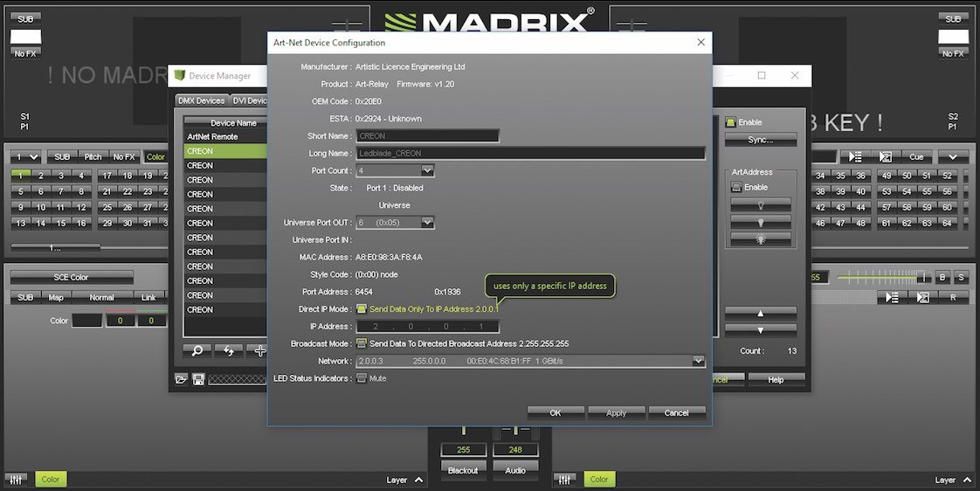Click the move down triangle button
Viewport: 980px width, 491px height.
(761, 329)
